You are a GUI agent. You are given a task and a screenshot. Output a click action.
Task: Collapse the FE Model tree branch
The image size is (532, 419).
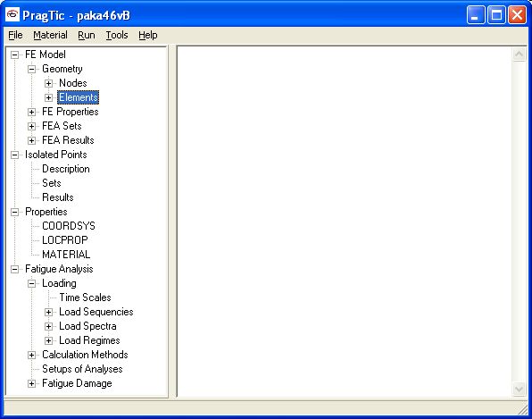(x=14, y=54)
